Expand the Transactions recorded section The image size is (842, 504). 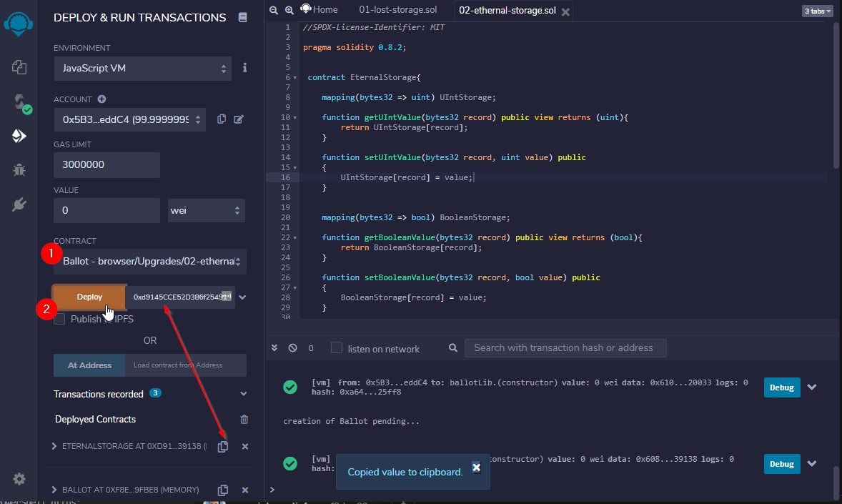(x=243, y=394)
